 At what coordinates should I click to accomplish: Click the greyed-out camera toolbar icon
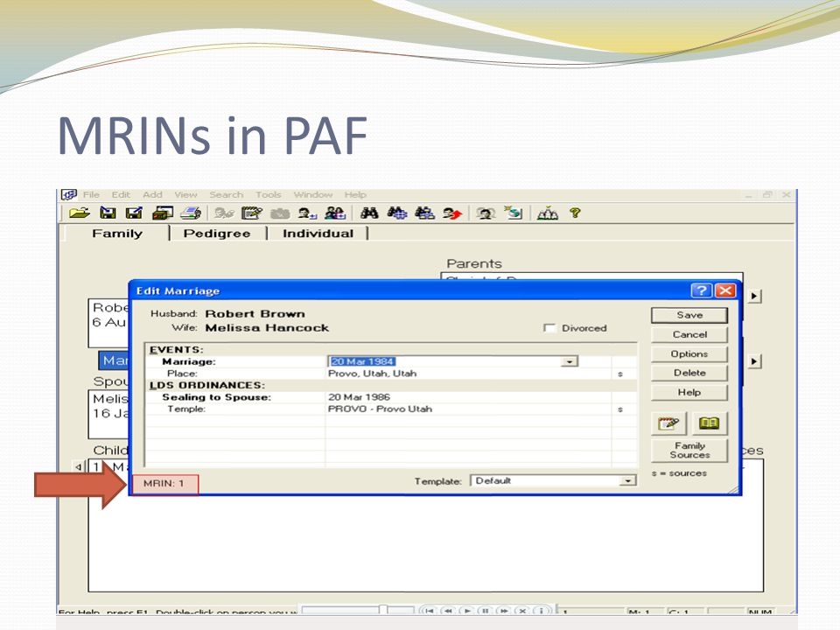[280, 213]
